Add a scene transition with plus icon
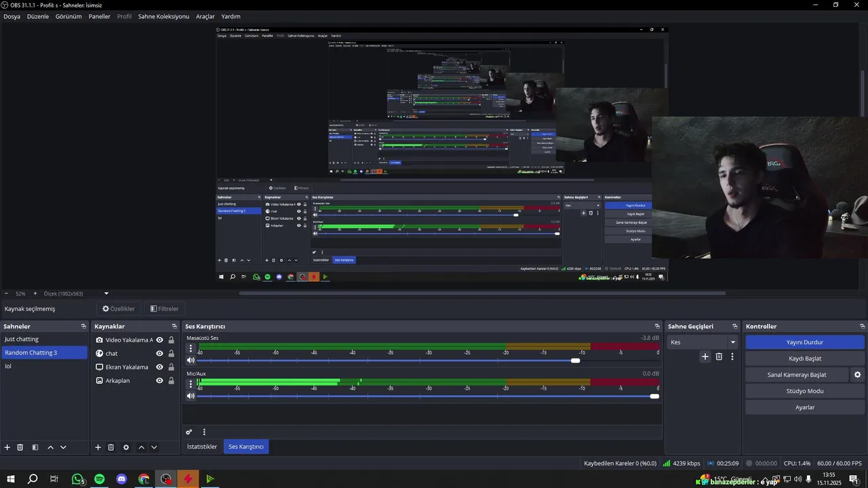868x488 pixels. (x=705, y=357)
